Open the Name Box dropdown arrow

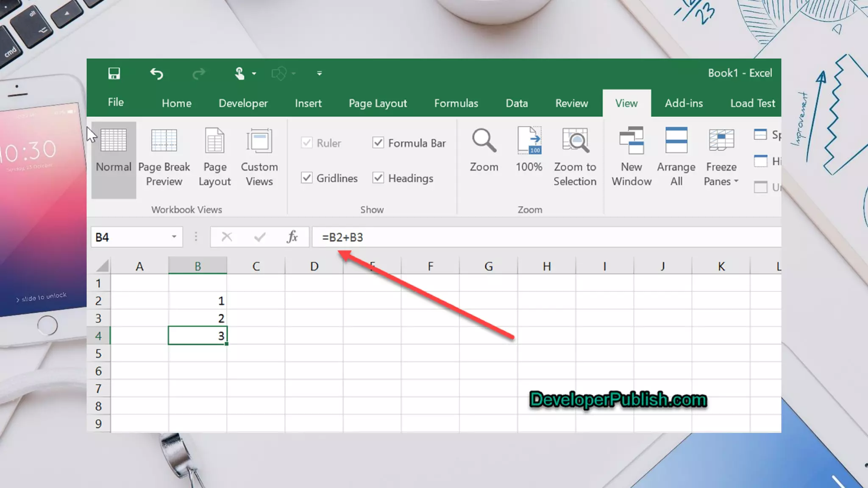click(x=174, y=237)
